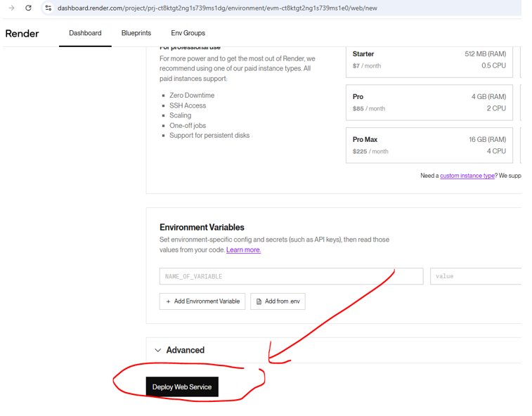Focus the NAME_OF_VARIABLE input field
The height and width of the screenshot is (416, 532).
(x=291, y=276)
